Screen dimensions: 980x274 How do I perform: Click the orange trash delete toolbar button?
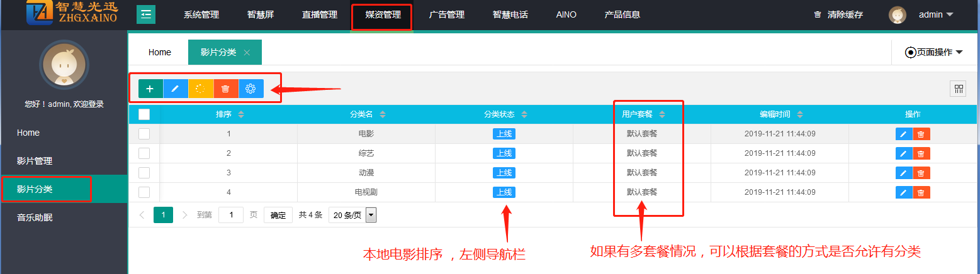225,89
